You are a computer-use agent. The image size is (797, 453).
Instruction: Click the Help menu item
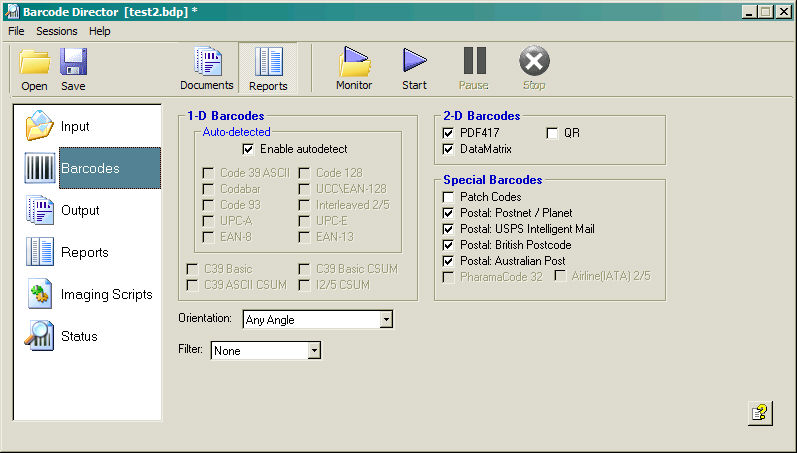[100, 31]
